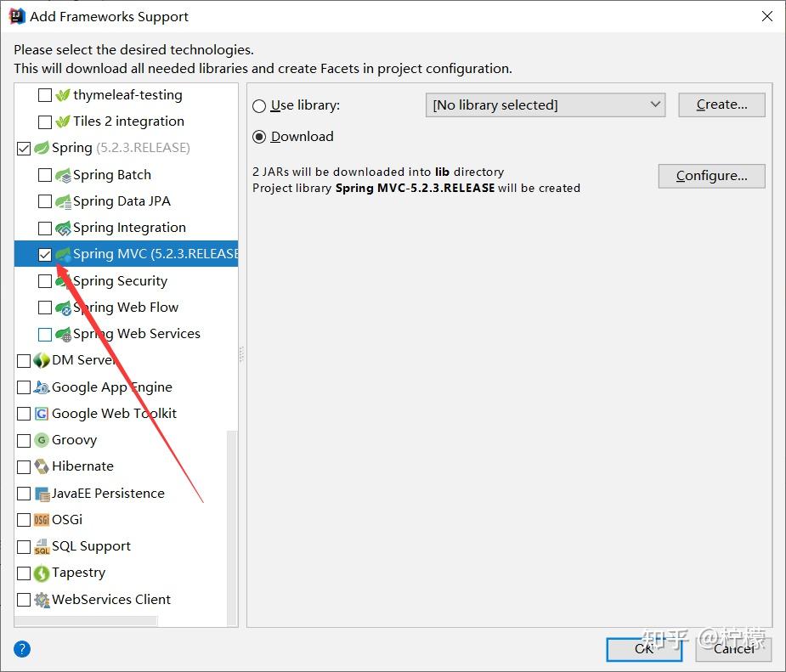Click the Google App Engine icon

click(42, 387)
